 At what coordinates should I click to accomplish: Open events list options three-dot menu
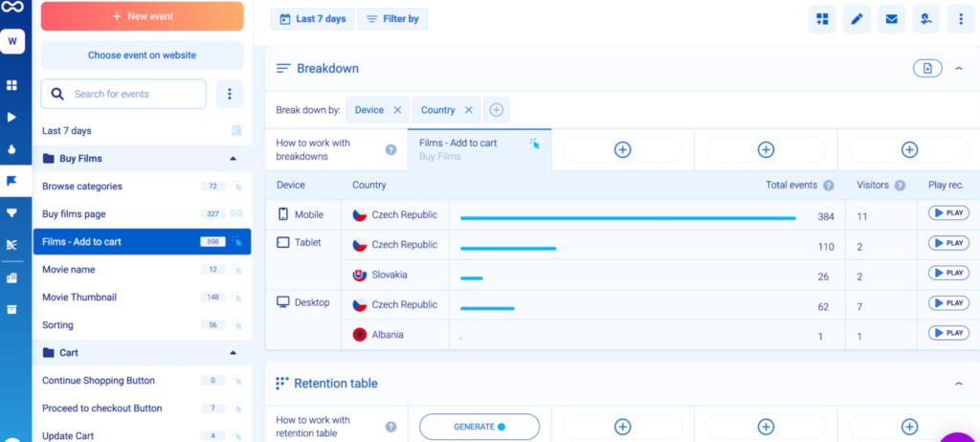point(230,94)
